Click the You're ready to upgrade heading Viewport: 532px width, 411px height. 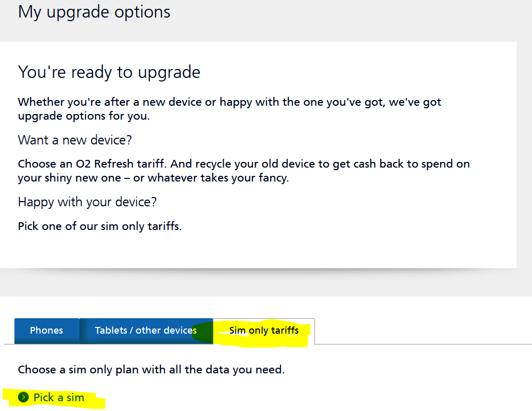point(109,72)
